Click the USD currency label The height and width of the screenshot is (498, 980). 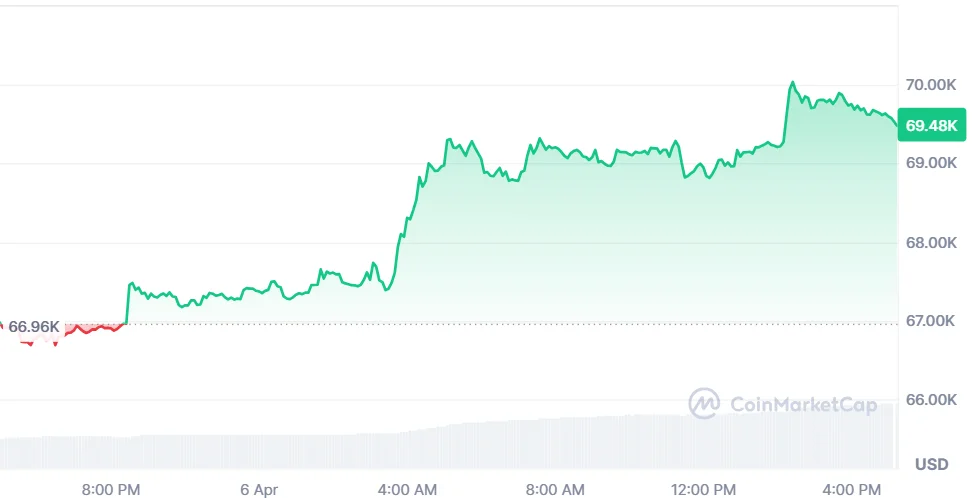pos(932,464)
